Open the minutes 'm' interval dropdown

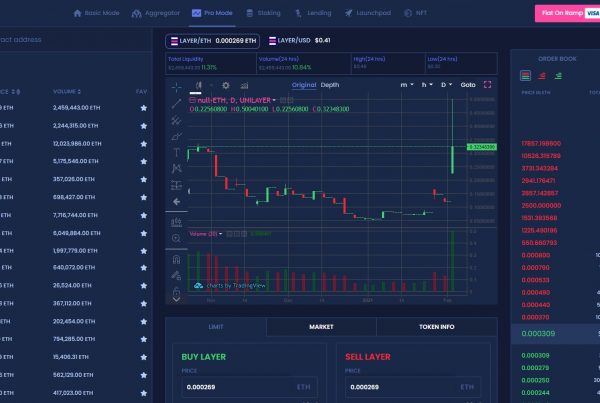[407, 85]
